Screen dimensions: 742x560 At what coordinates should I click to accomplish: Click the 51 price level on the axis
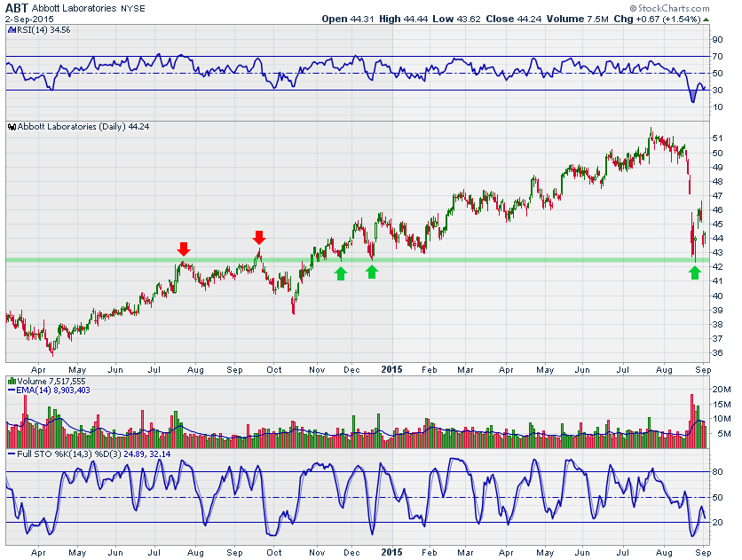(717, 138)
